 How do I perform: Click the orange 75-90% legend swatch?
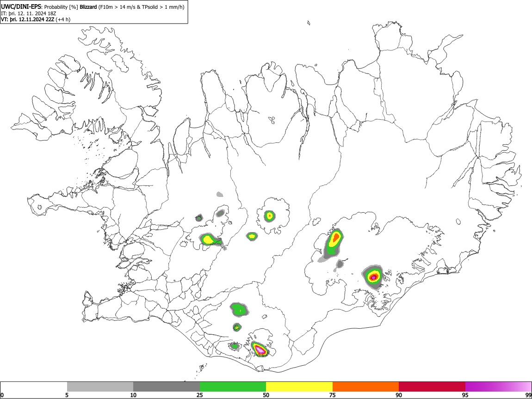pos(365,387)
